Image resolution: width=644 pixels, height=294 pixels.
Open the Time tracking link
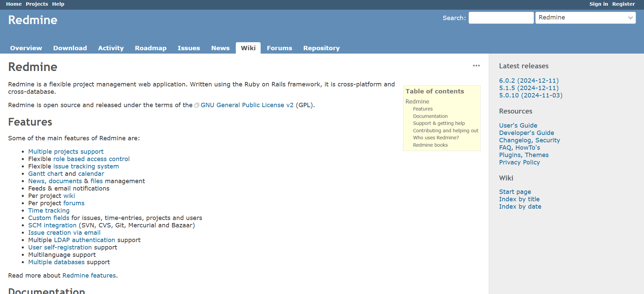pos(49,211)
